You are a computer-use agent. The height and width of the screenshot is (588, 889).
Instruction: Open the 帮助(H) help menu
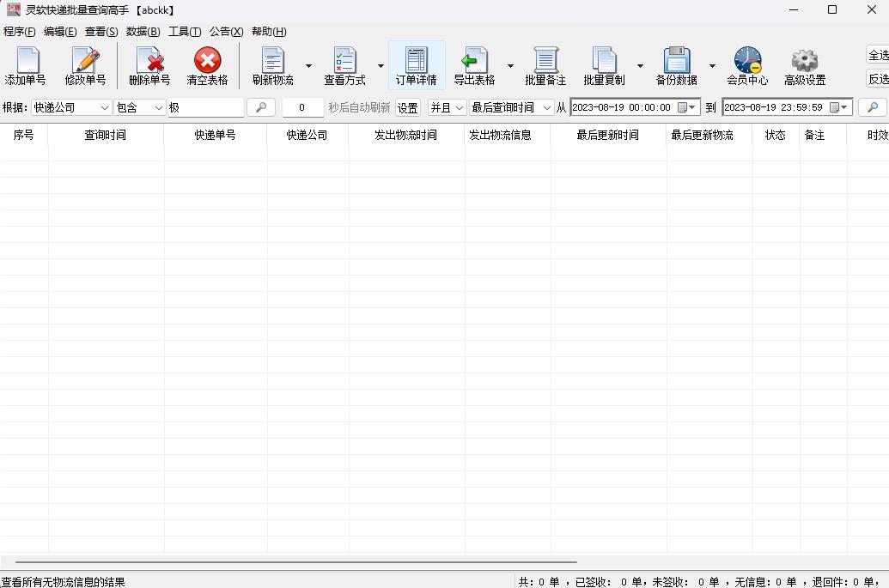click(x=269, y=31)
